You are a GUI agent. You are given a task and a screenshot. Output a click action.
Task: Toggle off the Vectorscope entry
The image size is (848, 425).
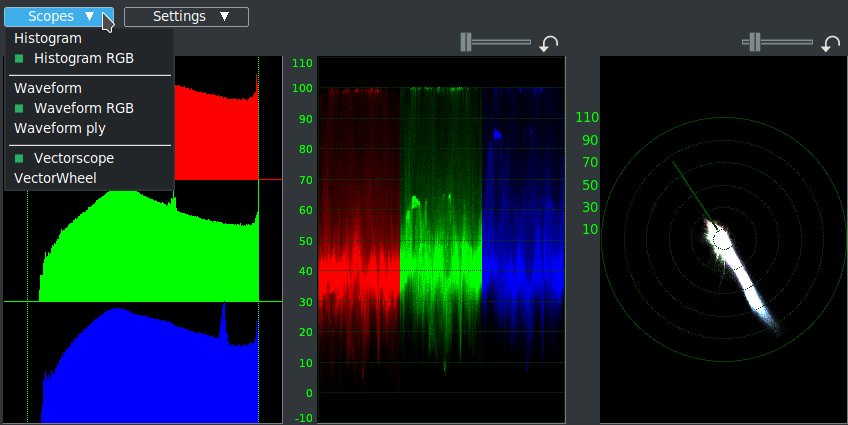[x=73, y=158]
